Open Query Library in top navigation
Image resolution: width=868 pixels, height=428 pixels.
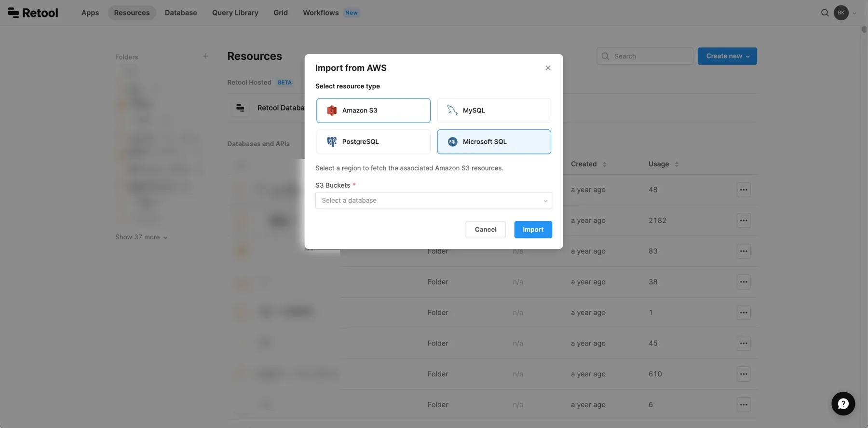235,13
